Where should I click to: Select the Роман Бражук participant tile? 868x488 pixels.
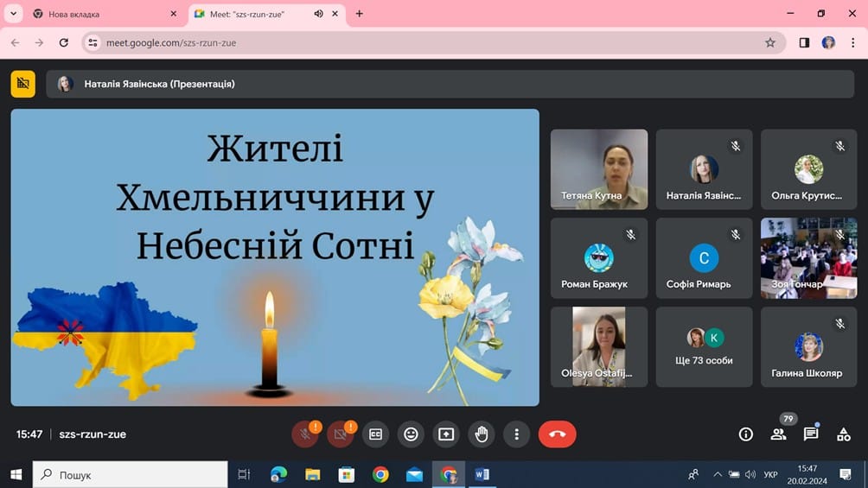tap(599, 258)
